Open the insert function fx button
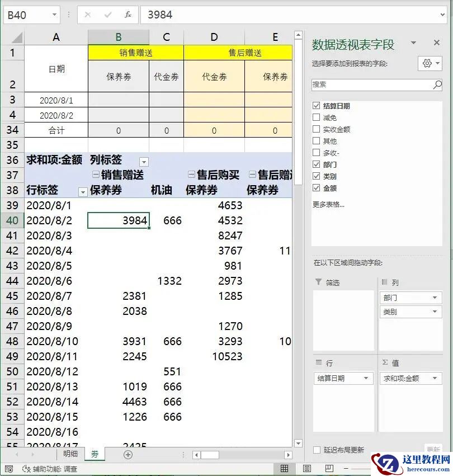The height and width of the screenshot is (476, 453). tap(128, 15)
